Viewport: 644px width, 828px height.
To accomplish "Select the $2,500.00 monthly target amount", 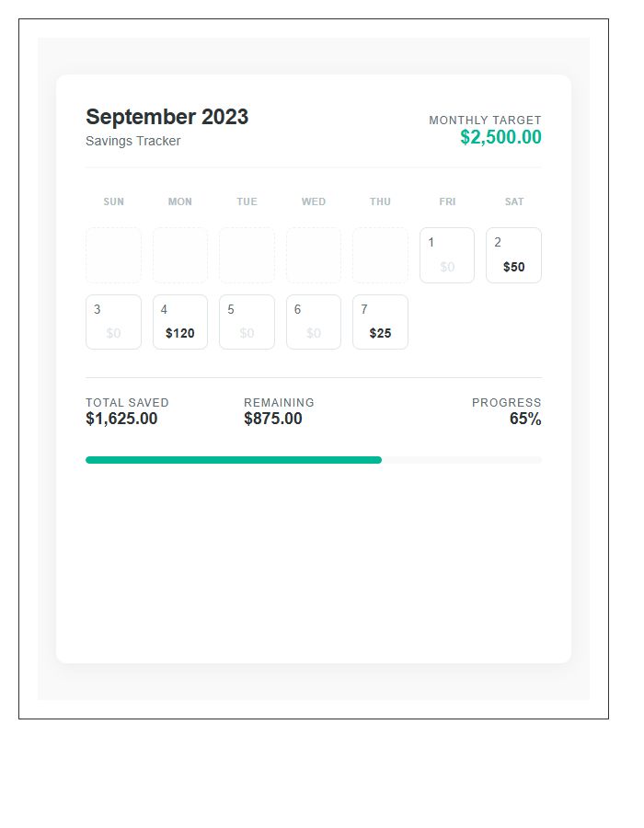I will pyautogui.click(x=500, y=136).
